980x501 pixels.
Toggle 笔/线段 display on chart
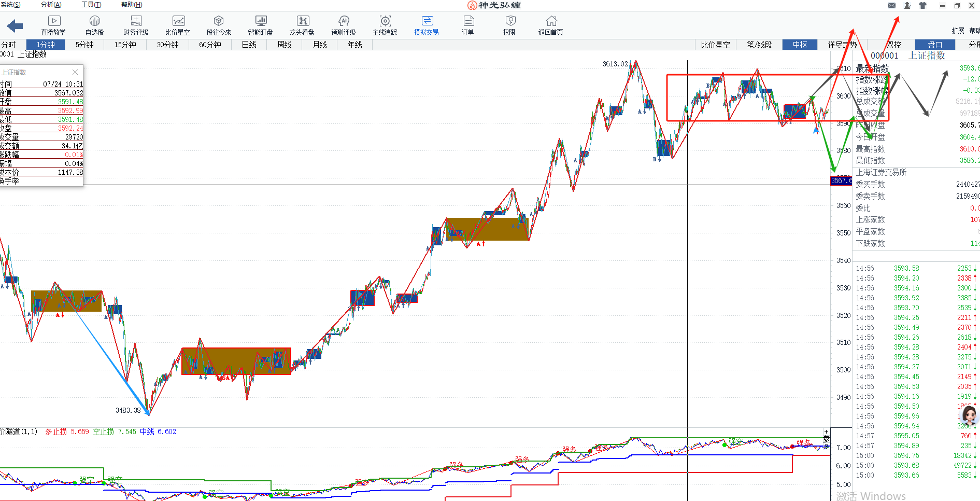pos(759,45)
